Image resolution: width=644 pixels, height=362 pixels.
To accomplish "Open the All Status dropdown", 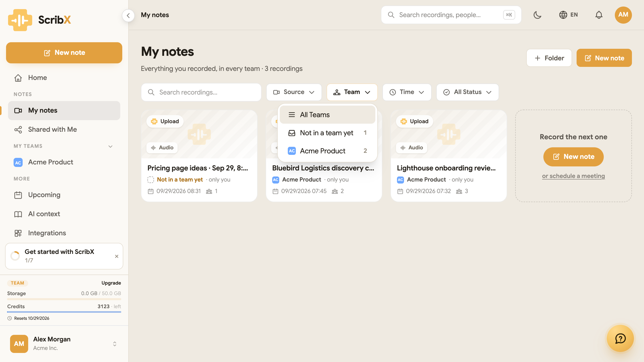I will click(x=467, y=92).
